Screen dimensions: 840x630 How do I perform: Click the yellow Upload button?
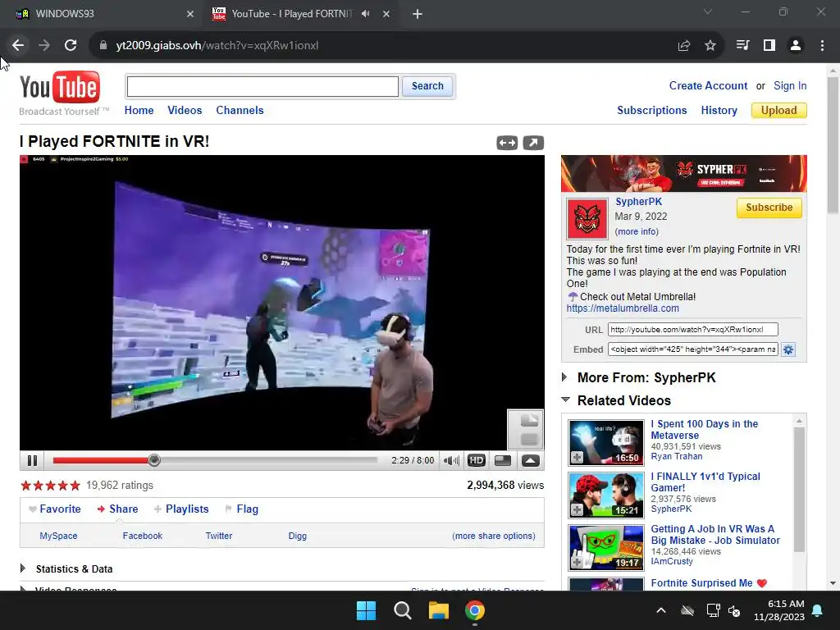779,111
